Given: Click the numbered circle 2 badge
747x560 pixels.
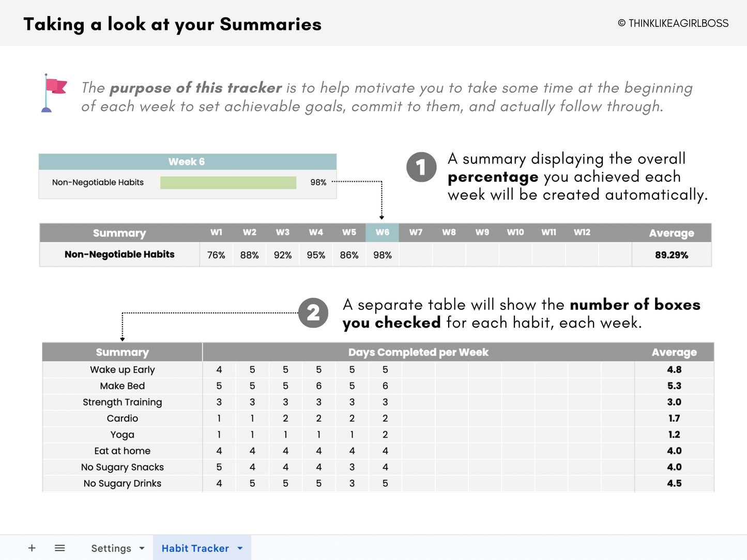Looking at the screenshot, I should [x=313, y=313].
